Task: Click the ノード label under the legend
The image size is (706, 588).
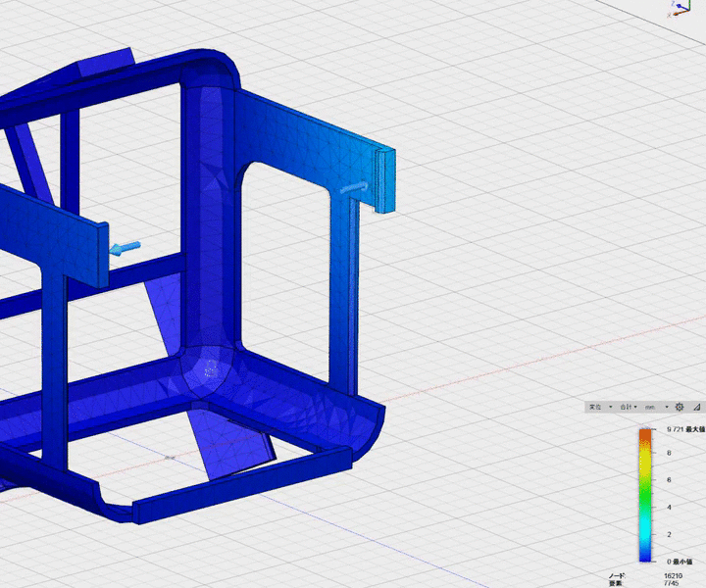Action: coord(617,576)
